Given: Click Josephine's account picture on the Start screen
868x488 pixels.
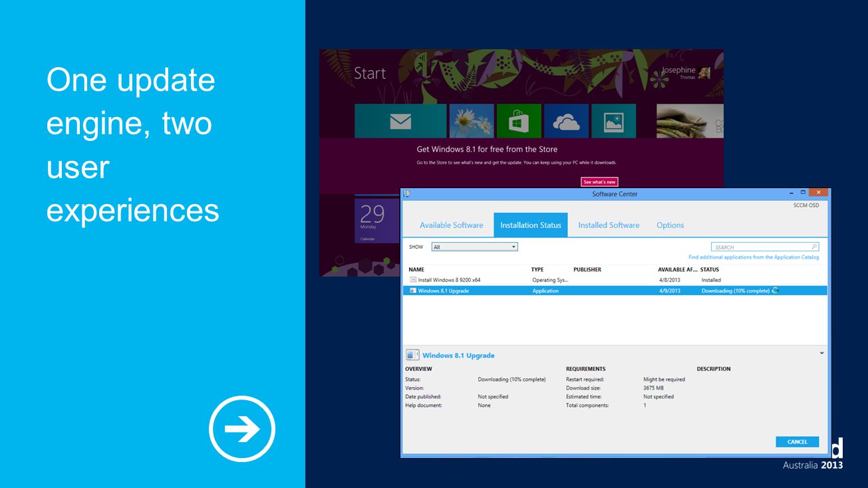Looking at the screenshot, I should coord(704,72).
